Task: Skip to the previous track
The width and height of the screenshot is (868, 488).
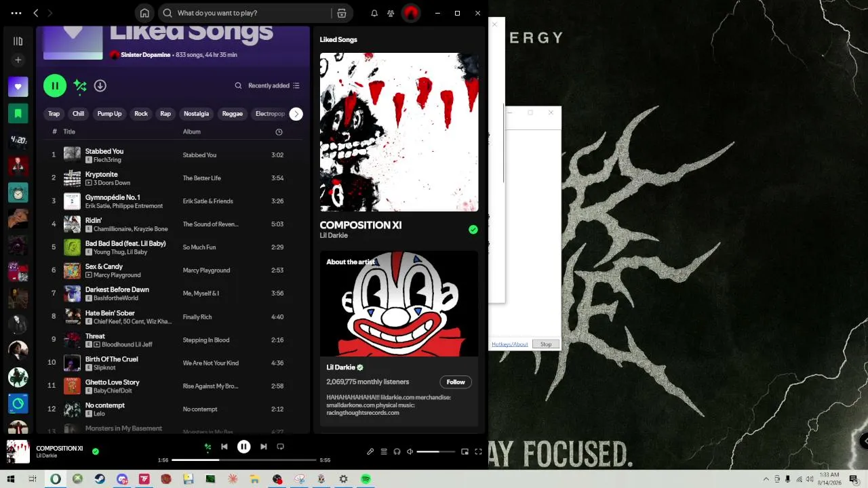Action: tap(224, 447)
